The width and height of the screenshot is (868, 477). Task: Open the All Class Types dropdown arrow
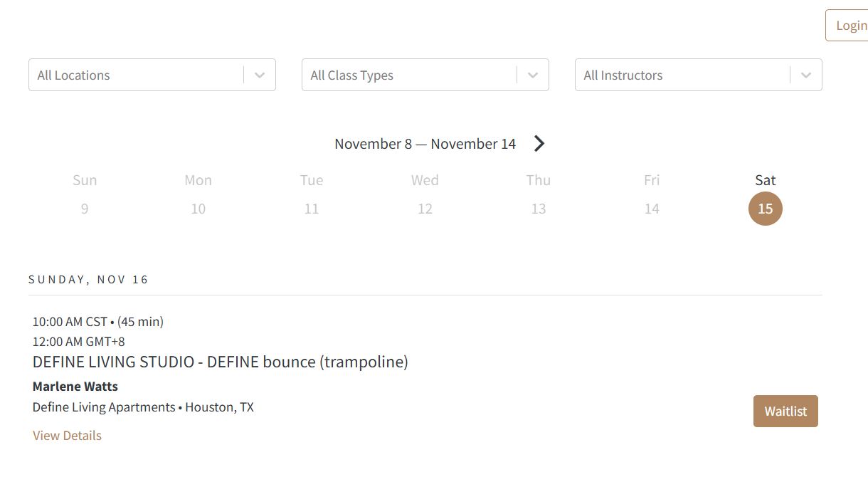pyautogui.click(x=533, y=75)
